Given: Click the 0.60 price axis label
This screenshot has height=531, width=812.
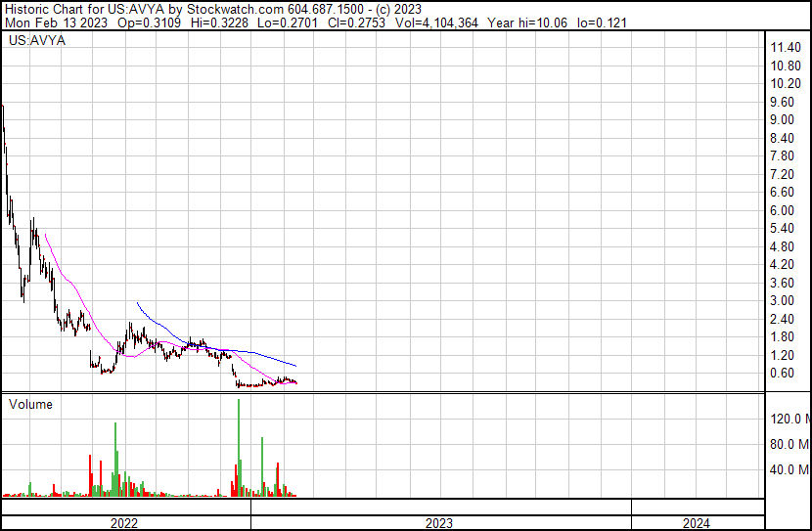Looking at the screenshot, I should 782,374.
